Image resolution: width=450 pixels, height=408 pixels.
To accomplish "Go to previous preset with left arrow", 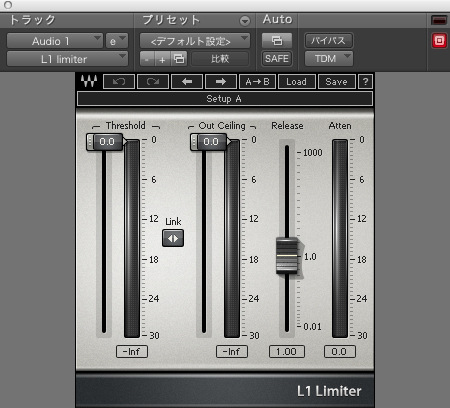I will point(187,82).
